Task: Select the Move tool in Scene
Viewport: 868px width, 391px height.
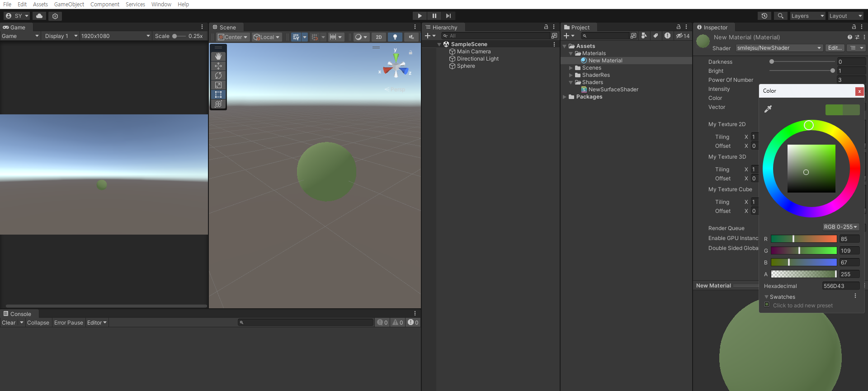Action: tap(218, 66)
